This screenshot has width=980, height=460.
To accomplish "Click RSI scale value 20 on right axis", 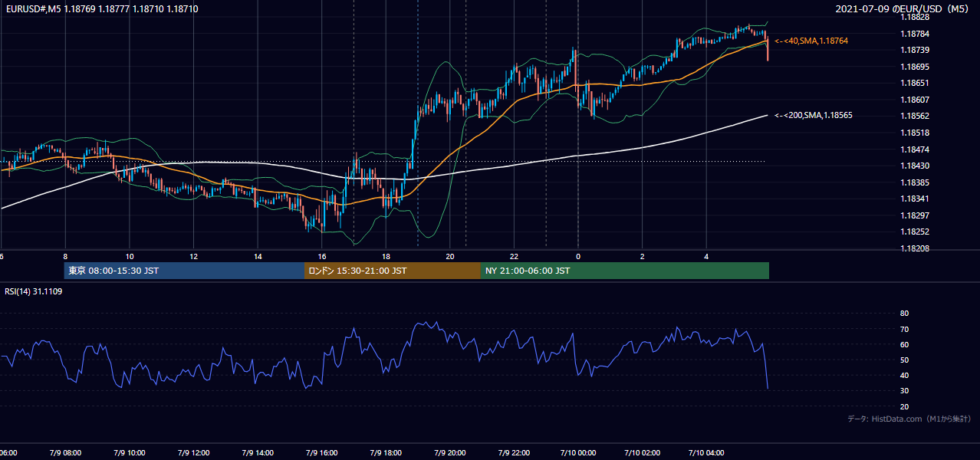I will point(904,406).
